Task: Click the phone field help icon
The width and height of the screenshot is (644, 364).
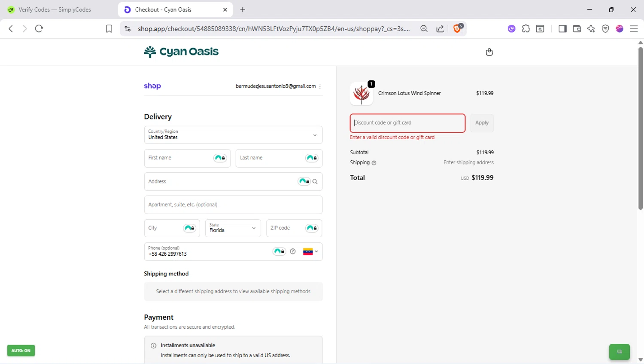Action: coord(293,251)
